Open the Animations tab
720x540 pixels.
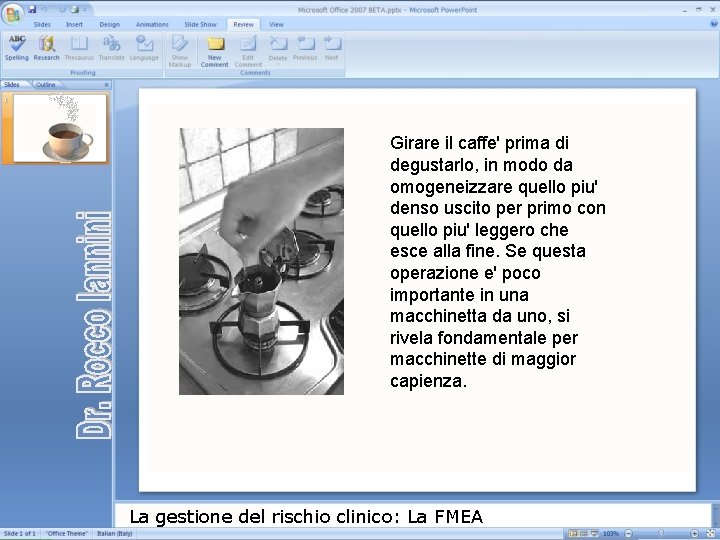[x=152, y=24]
